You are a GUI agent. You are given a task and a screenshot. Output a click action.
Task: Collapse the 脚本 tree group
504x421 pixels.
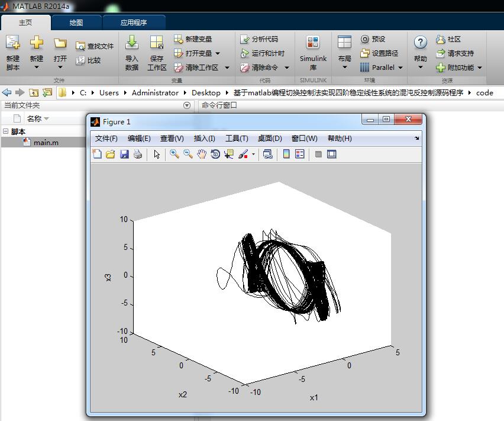(5, 131)
